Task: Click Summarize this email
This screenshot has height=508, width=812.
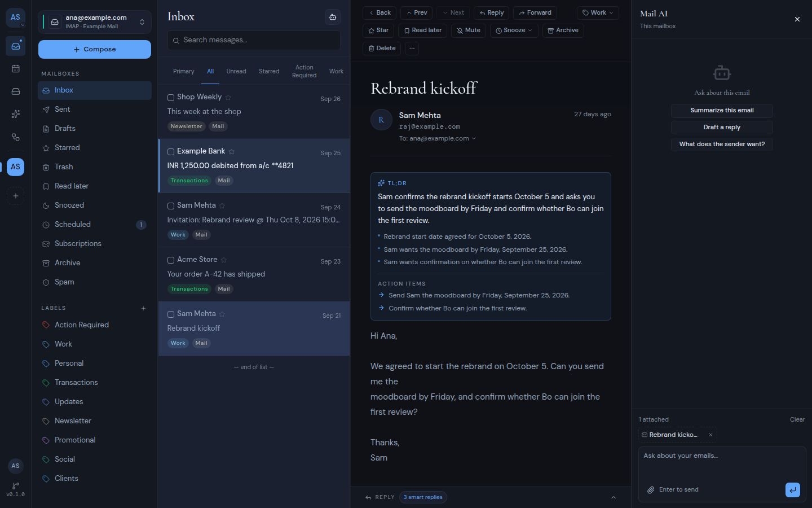Action: [x=722, y=111]
